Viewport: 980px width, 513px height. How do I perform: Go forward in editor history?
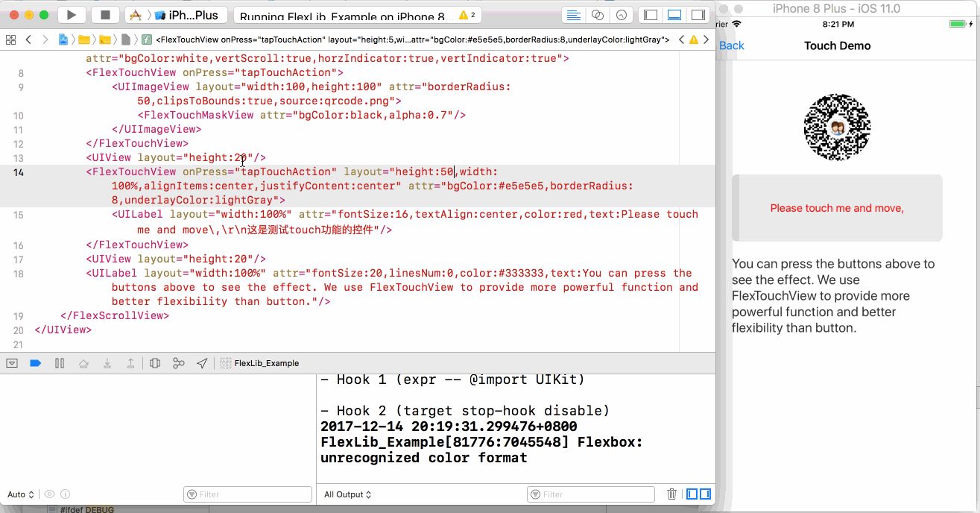coord(45,40)
